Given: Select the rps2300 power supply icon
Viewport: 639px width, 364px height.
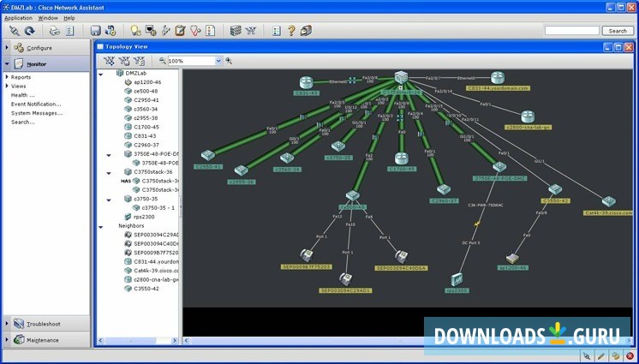Looking at the screenshot, I should click(x=457, y=279).
